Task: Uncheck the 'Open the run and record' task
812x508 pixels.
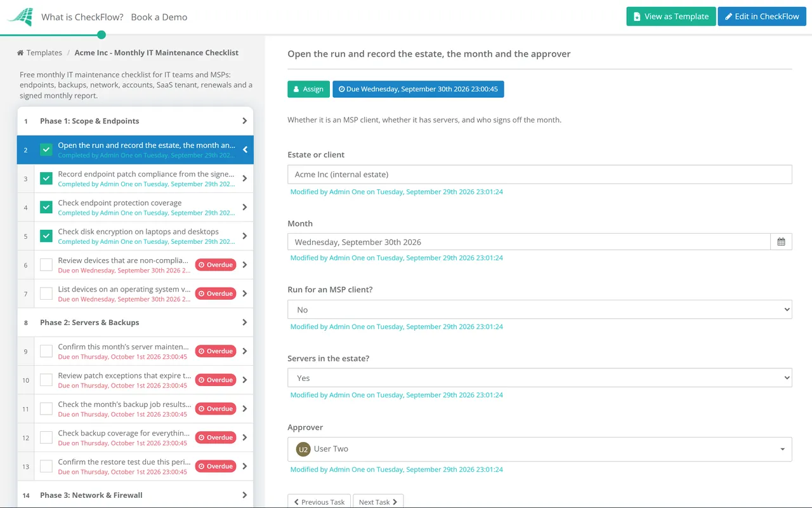Action: 46,150
